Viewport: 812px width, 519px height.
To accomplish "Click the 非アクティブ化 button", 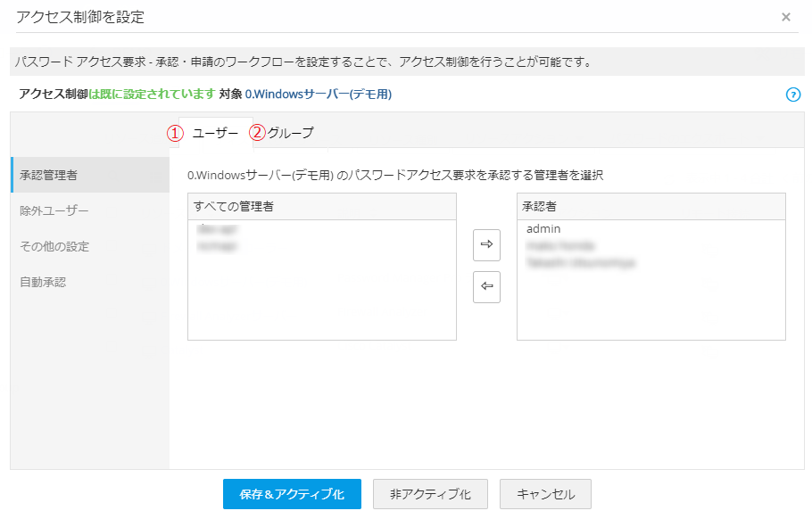I will (430, 493).
